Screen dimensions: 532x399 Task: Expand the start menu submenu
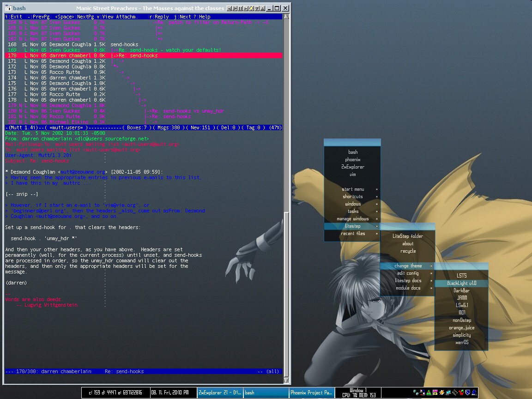[353, 189]
